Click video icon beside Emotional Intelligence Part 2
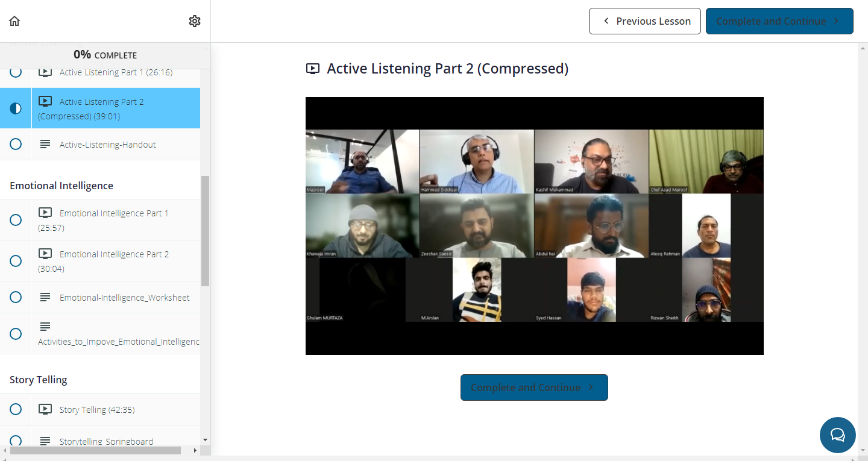This screenshot has width=868, height=461. coord(45,254)
